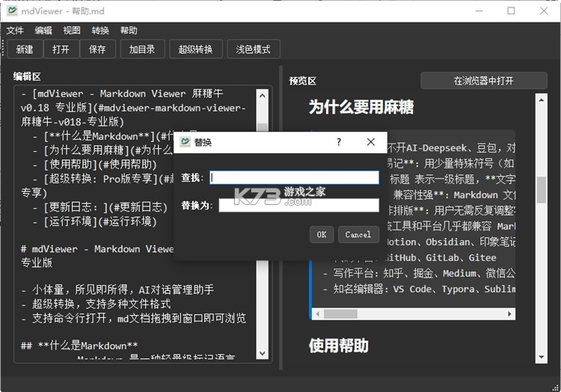The image size is (561, 392).
Task: Minimize the mdViewer window
Action: coord(479,10)
